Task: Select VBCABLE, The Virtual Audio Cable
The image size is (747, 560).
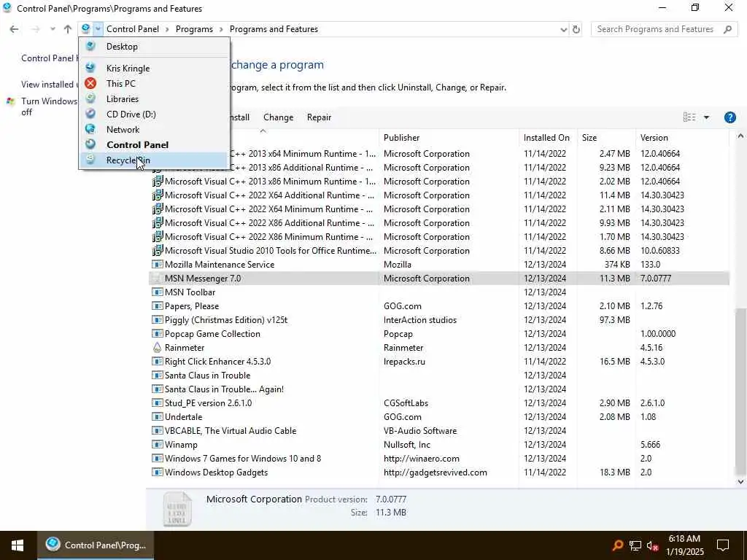Action: (231, 430)
